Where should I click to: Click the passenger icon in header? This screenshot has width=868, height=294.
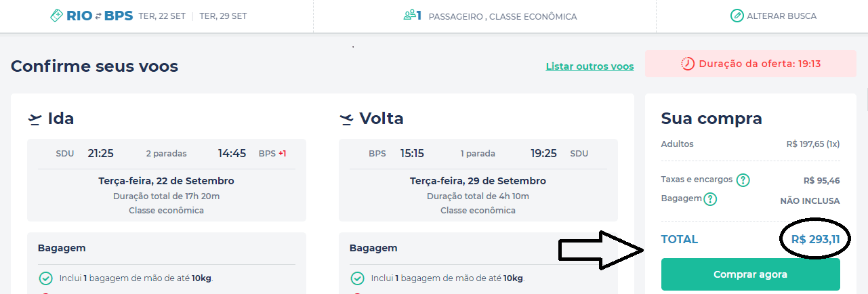pyautogui.click(x=412, y=16)
